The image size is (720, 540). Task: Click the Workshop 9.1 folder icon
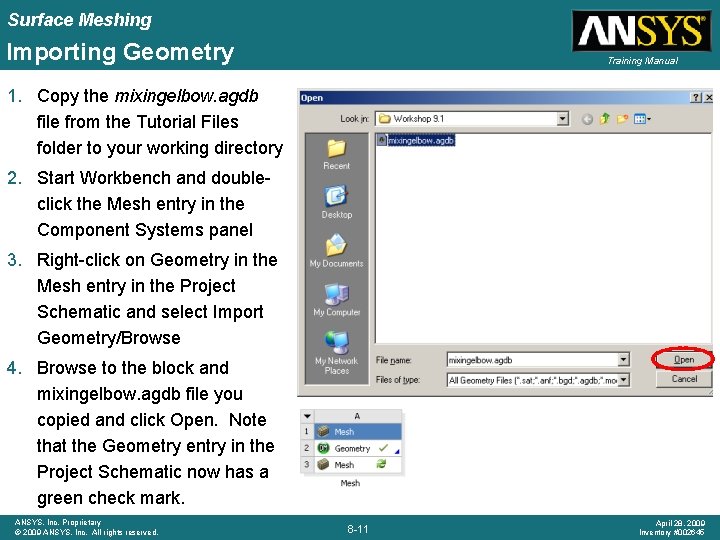pyautogui.click(x=385, y=119)
